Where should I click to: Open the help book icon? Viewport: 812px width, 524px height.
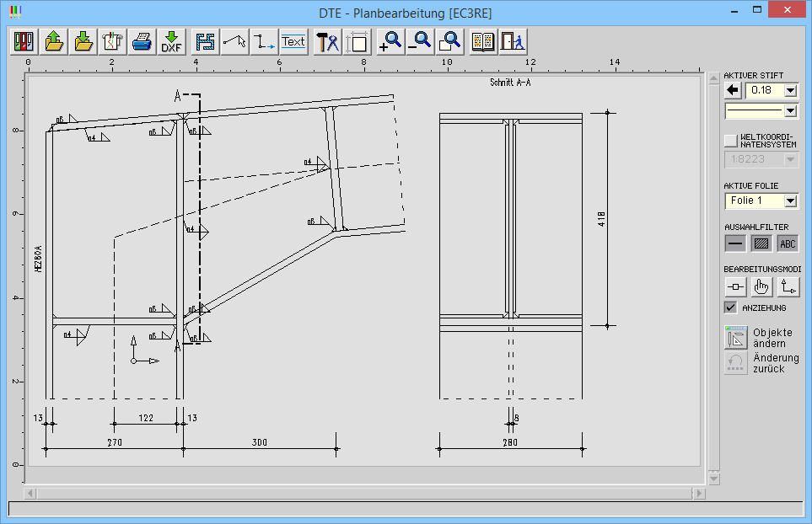pos(483,42)
